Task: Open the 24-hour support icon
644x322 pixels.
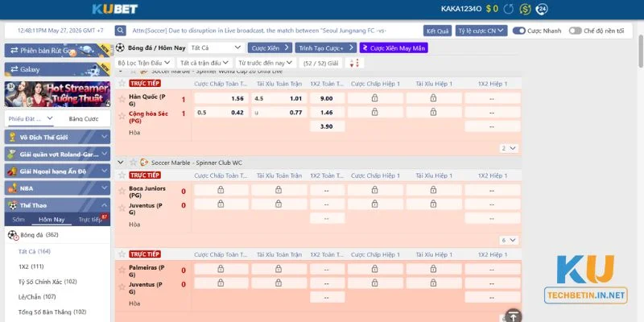Action: click(x=542, y=9)
